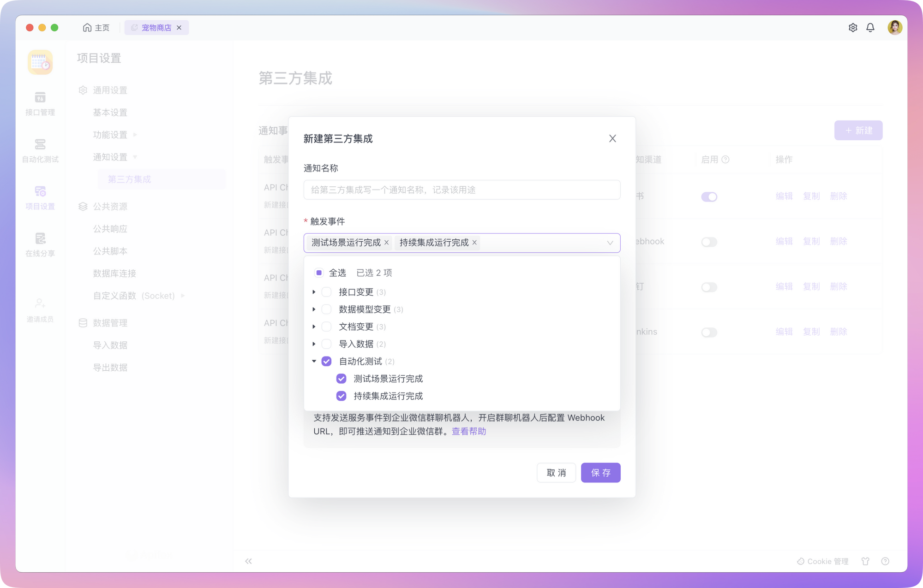Viewport: 923px width, 588px height.
Task: Check the 接口变更 checkbox
Action: 326,292
